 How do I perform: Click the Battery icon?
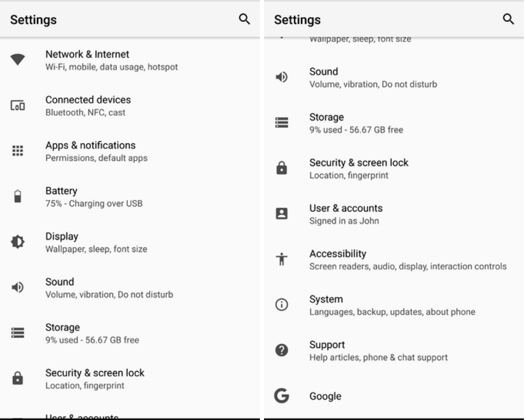click(x=18, y=197)
